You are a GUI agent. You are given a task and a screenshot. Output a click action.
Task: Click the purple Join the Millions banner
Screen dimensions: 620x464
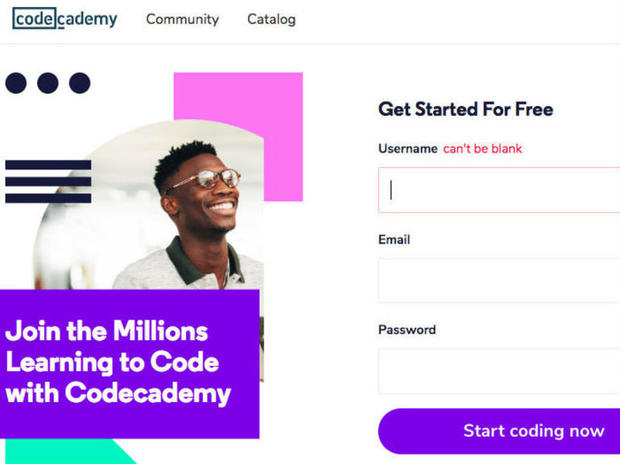pos(130,364)
